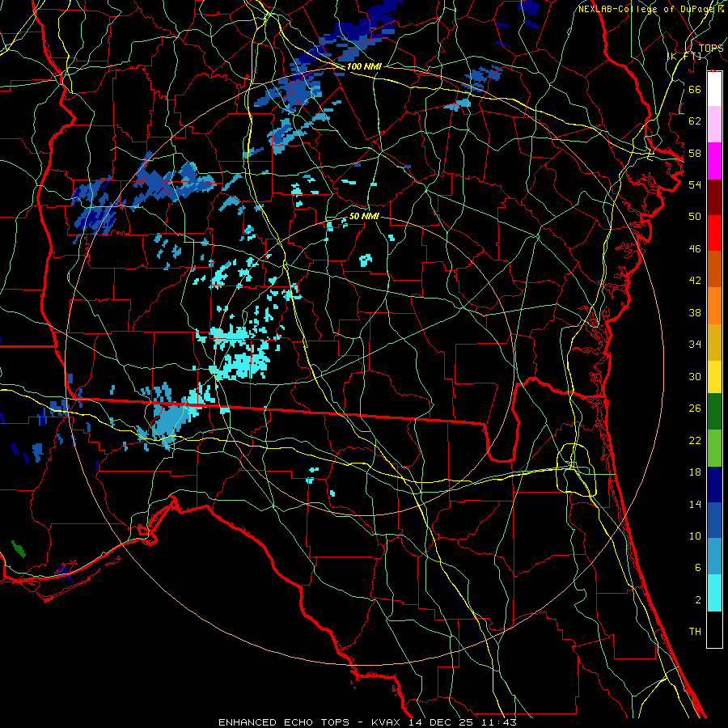Image resolution: width=728 pixels, height=728 pixels.
Task: Click the '22' legend label
Action: [695, 441]
